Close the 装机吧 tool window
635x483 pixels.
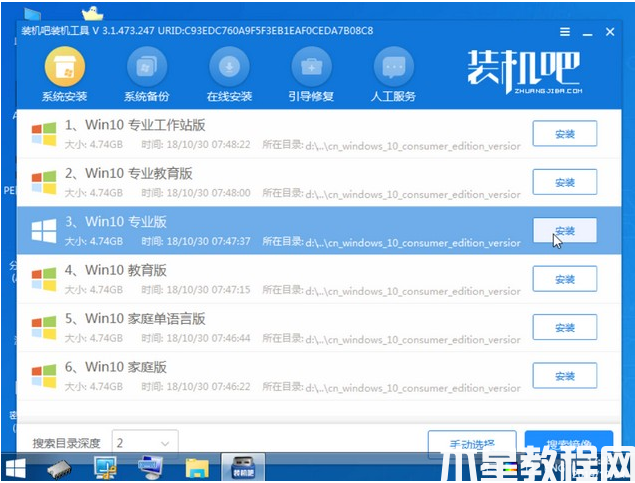point(610,32)
